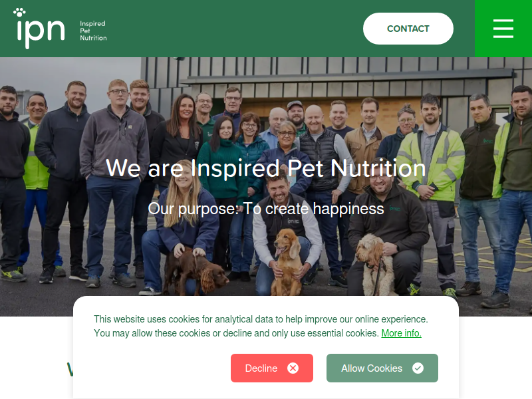Click the golden cocker spaniel in the photo
This screenshot has width=532, height=399.
point(287,261)
